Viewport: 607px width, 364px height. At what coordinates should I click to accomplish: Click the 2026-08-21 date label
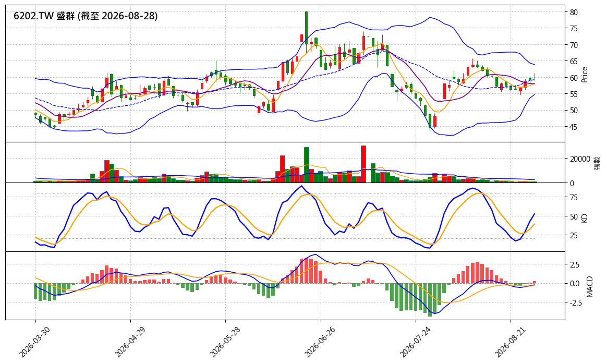click(x=509, y=342)
